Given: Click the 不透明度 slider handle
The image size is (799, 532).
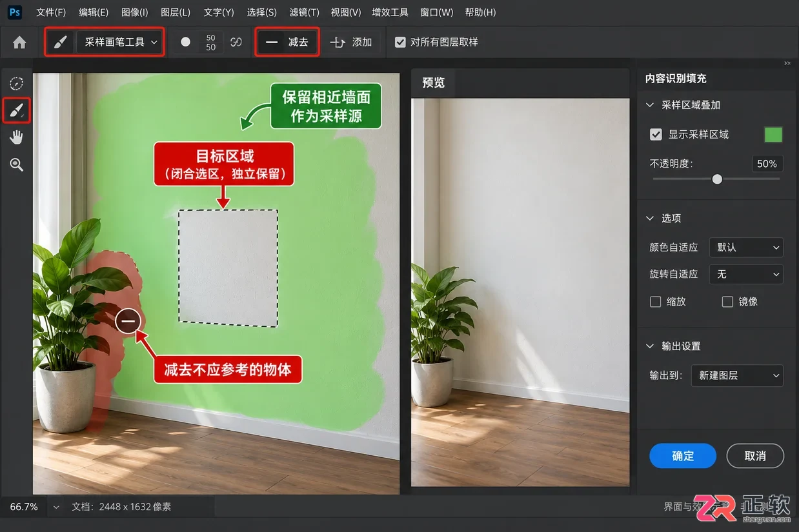Looking at the screenshot, I should [x=717, y=179].
